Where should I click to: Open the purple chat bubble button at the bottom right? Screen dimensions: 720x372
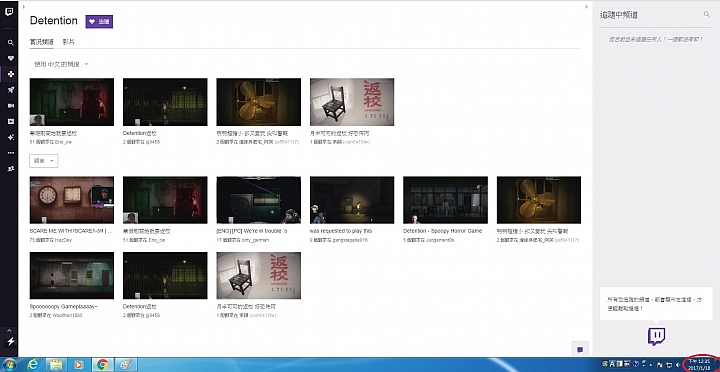pyautogui.click(x=580, y=349)
